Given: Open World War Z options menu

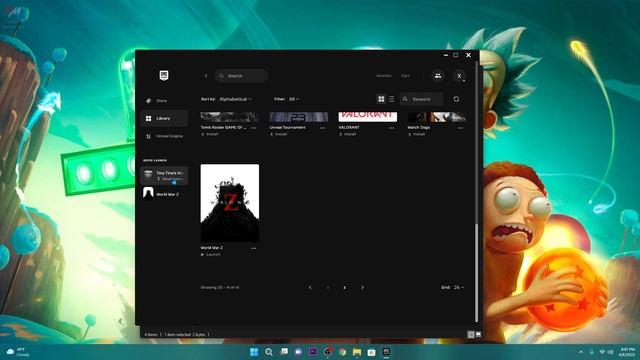Looking at the screenshot, I should click(253, 248).
